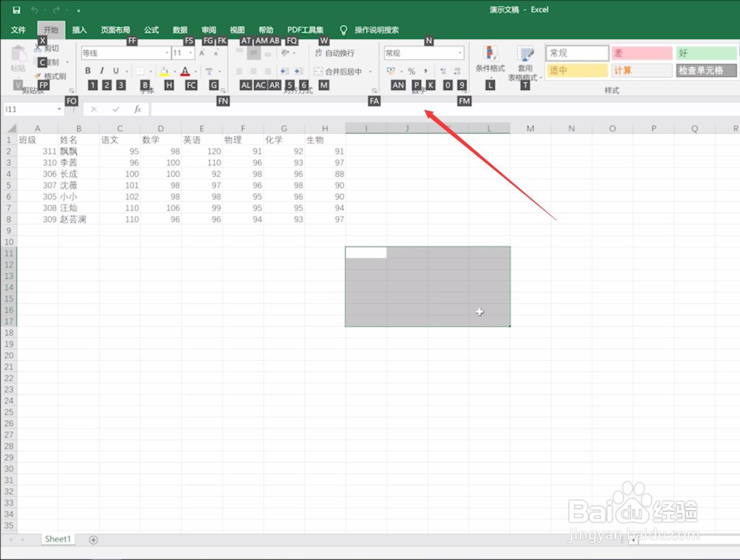The height and width of the screenshot is (560, 740).
Task: Apply the pink 差 (Bad) style swatch
Action: [642, 53]
